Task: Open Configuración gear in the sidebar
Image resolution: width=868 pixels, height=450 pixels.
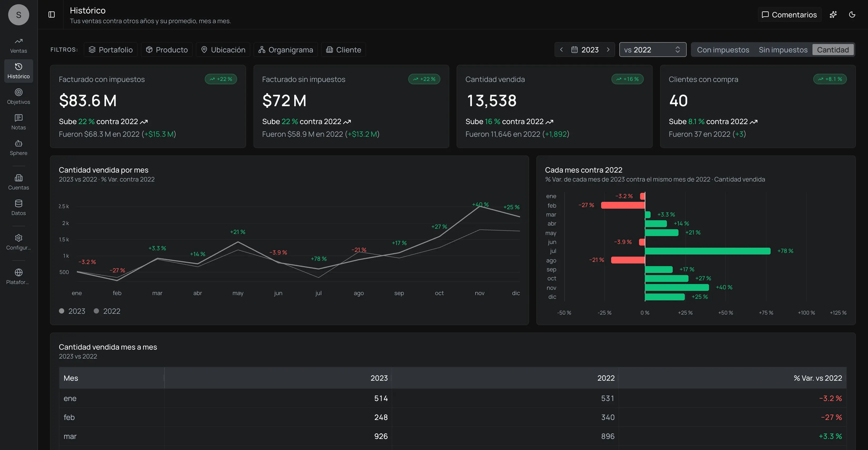Action: point(18,242)
